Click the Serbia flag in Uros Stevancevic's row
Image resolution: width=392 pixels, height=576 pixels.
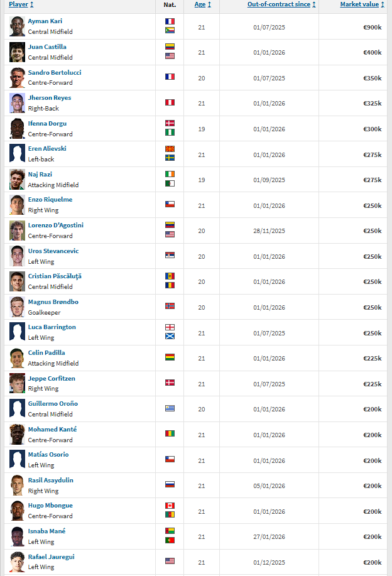click(x=170, y=256)
